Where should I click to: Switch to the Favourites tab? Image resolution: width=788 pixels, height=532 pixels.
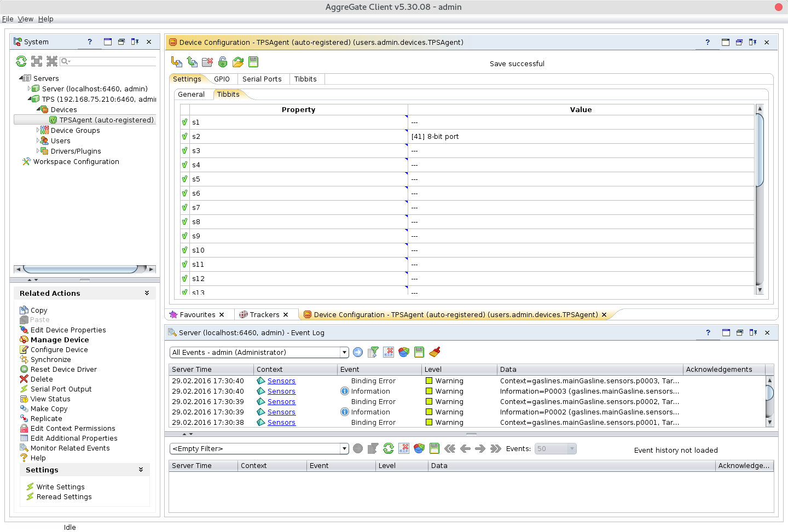pos(198,314)
